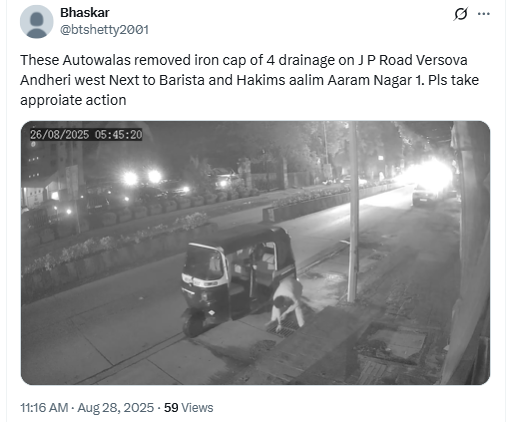Click the street lamp pole in image
The height and width of the screenshot is (422, 514).
click(x=354, y=212)
